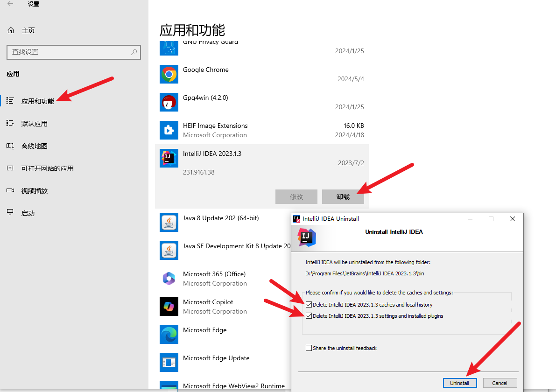
Task: Click version text 231.9161.38
Action: coord(198,173)
